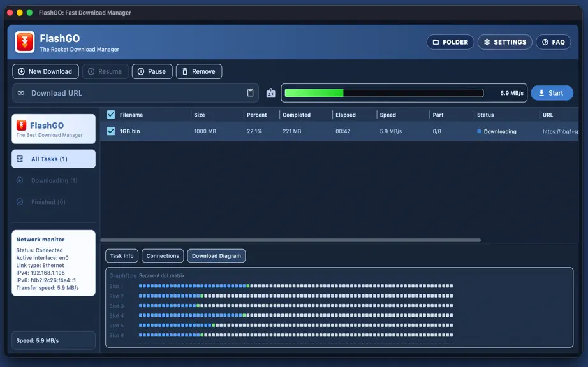The width and height of the screenshot is (588, 367).
Task: Click the Active interface: en0 line
Action: click(42, 257)
